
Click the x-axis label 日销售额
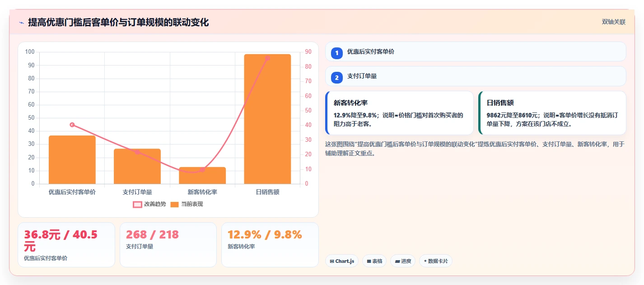[267, 192]
